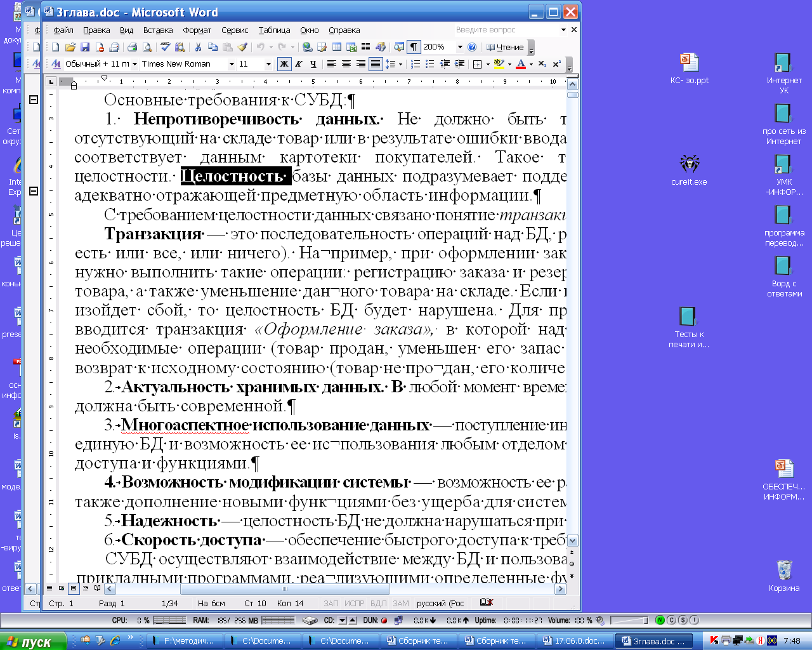Open Microsoft Word Help icon
Image resolution: width=812 pixels, height=650 pixels.
pyautogui.click(x=472, y=47)
